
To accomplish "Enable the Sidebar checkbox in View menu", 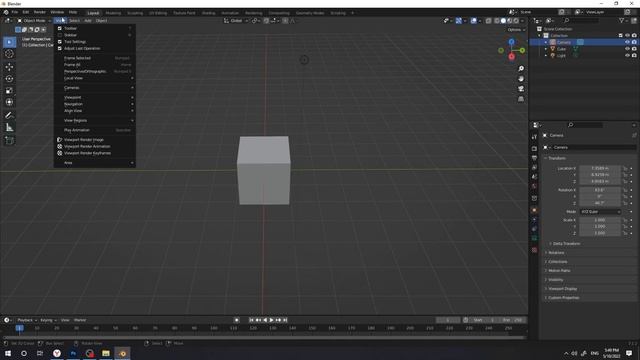I will click(60, 35).
